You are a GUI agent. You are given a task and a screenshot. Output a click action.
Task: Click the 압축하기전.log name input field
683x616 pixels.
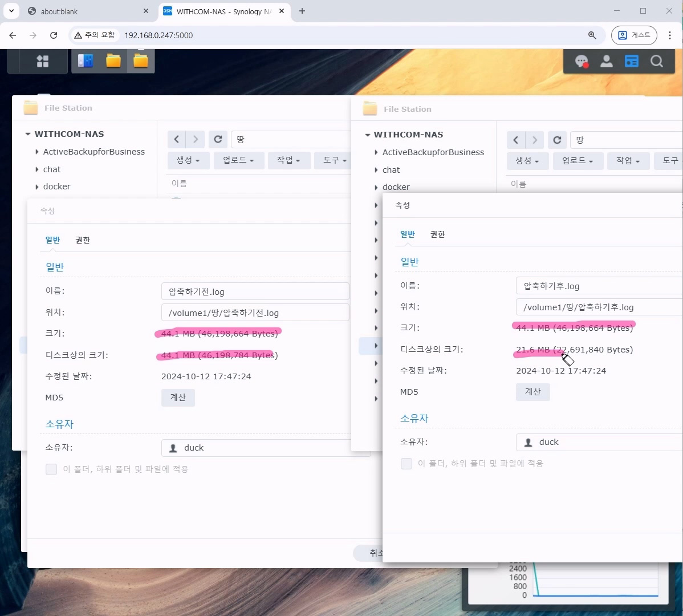255,291
